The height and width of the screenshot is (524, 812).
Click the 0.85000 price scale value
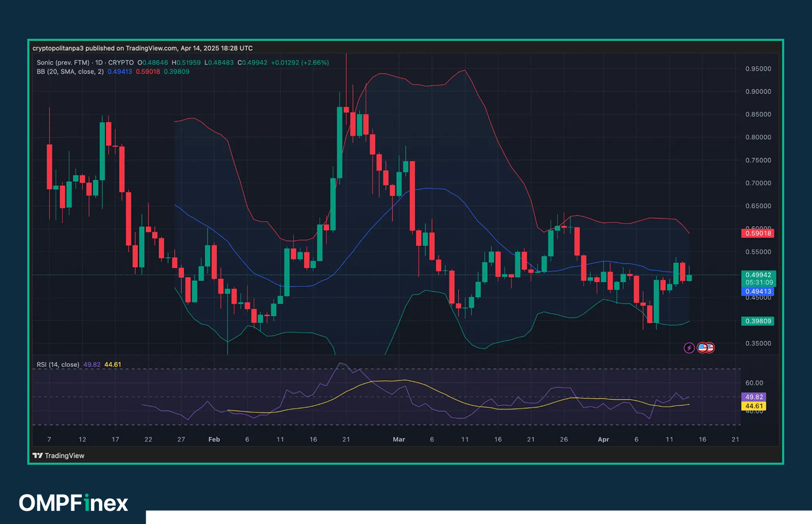click(x=758, y=114)
